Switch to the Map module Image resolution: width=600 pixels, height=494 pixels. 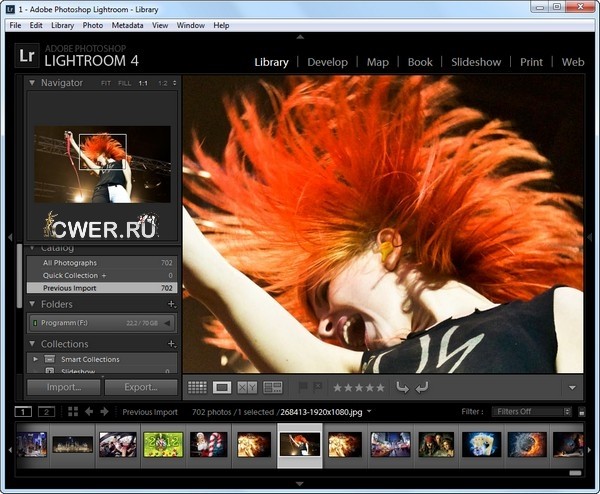(x=378, y=62)
